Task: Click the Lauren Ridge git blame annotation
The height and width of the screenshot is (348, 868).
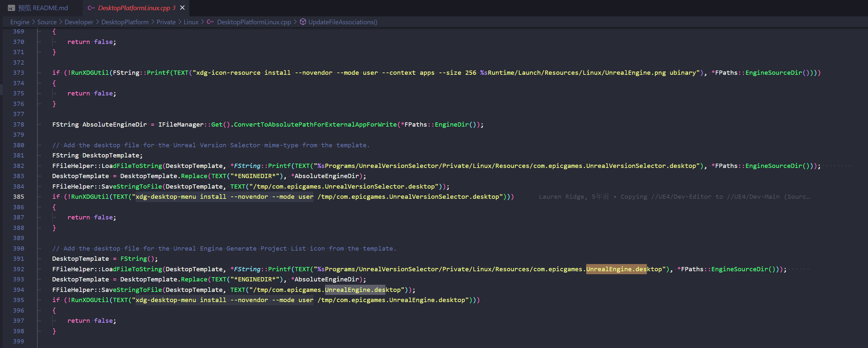Action: pos(674,196)
